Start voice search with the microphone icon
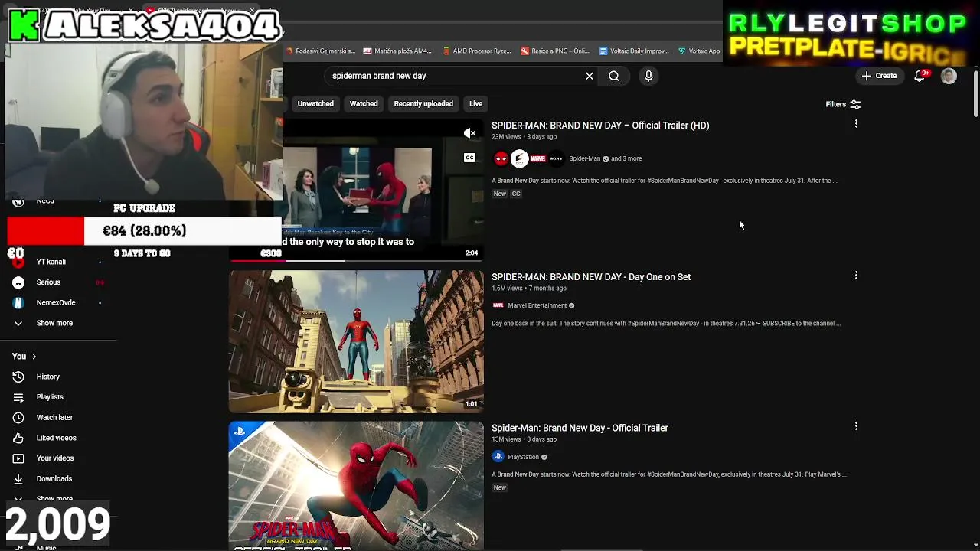The height and width of the screenshot is (551, 980). [x=648, y=76]
